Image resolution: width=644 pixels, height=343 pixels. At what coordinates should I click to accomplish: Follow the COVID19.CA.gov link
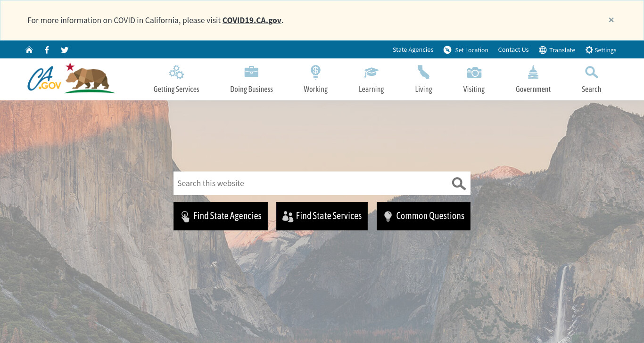252,20
